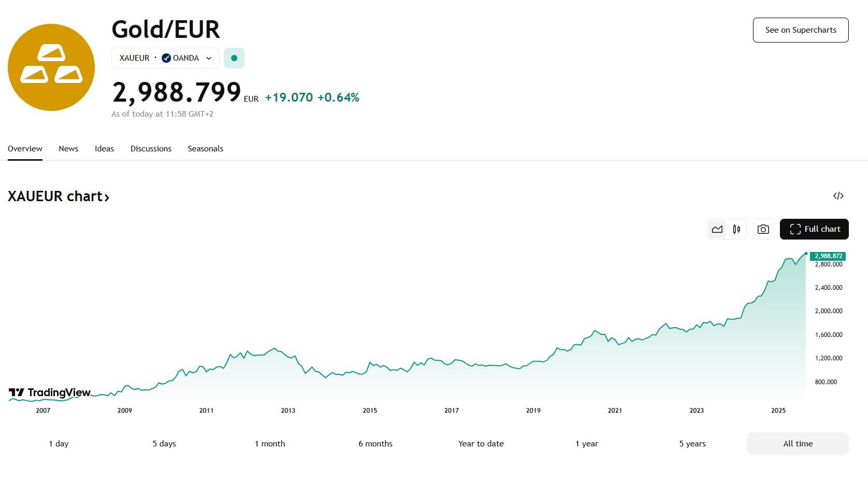Show Year to date range
Viewport: 868px width, 491px height.
[x=481, y=444]
